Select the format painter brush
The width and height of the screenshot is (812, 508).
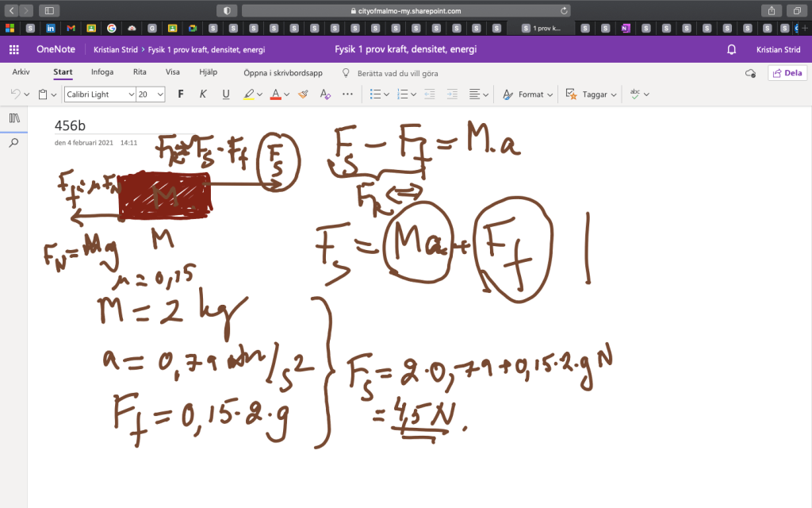tap(302, 94)
